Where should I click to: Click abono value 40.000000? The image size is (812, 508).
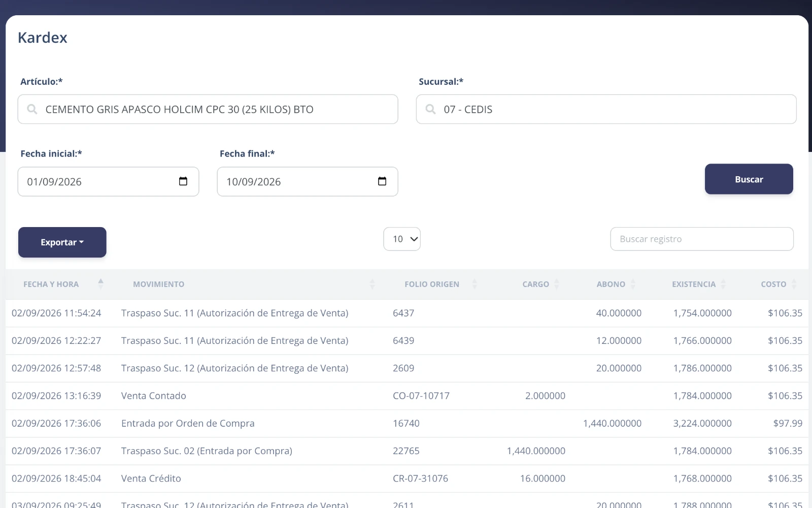[619, 313]
